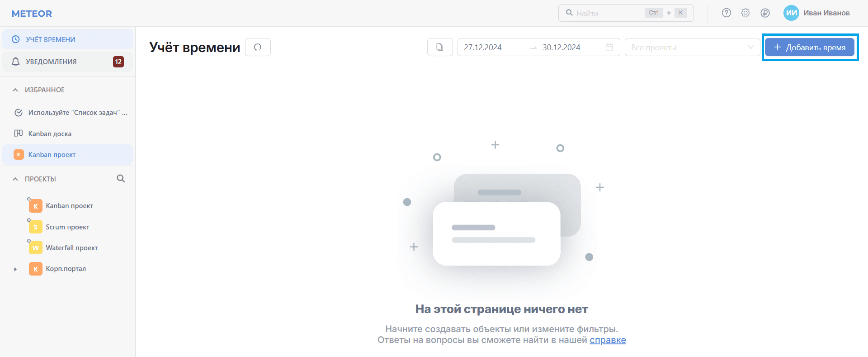Click the K icon of Kanban проект in Проекты

36,206
